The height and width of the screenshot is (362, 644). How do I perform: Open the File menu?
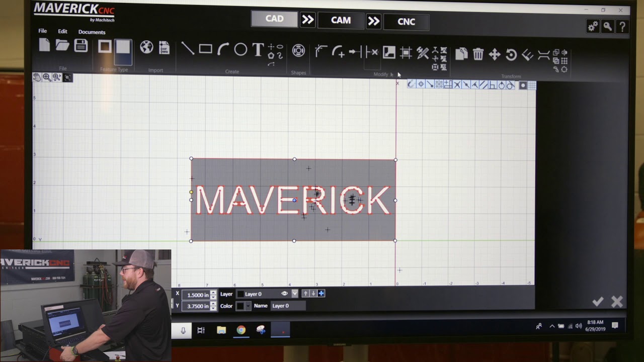coord(43,31)
